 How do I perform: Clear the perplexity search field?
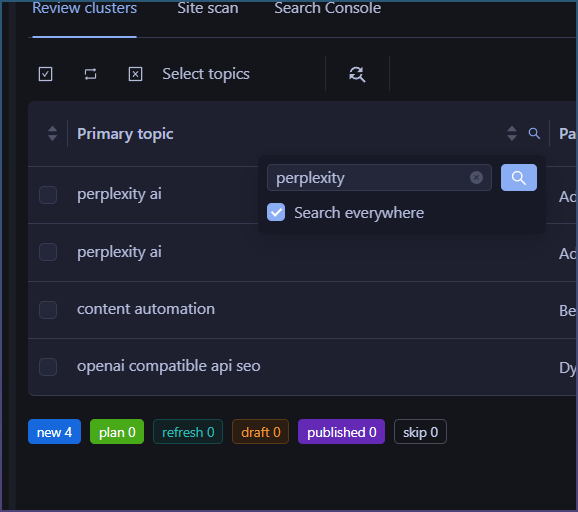pos(476,178)
